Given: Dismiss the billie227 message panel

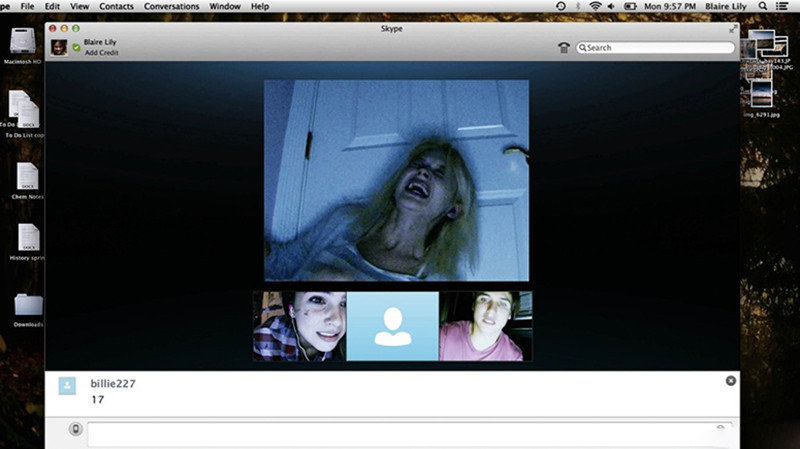Looking at the screenshot, I should [x=731, y=381].
